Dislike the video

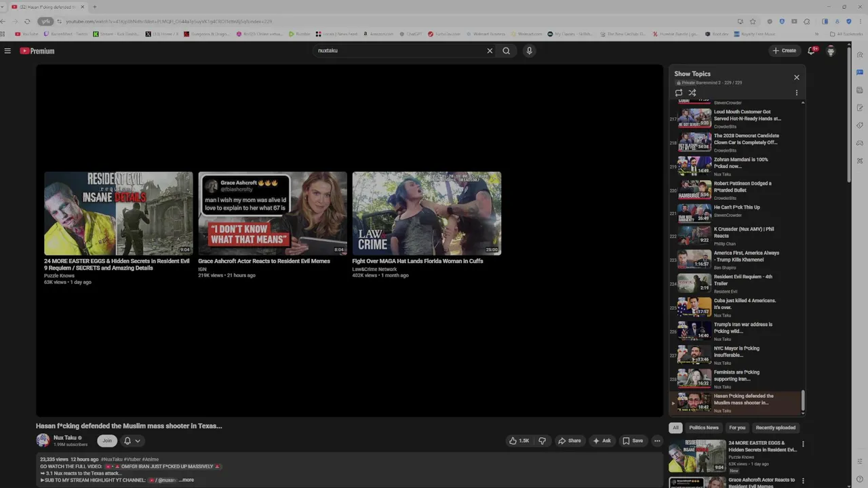click(x=542, y=441)
